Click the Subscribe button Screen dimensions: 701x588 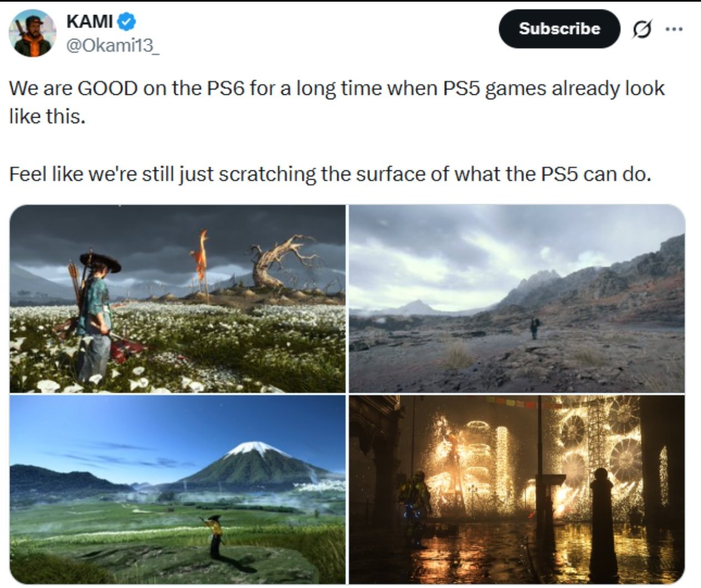coord(559,29)
